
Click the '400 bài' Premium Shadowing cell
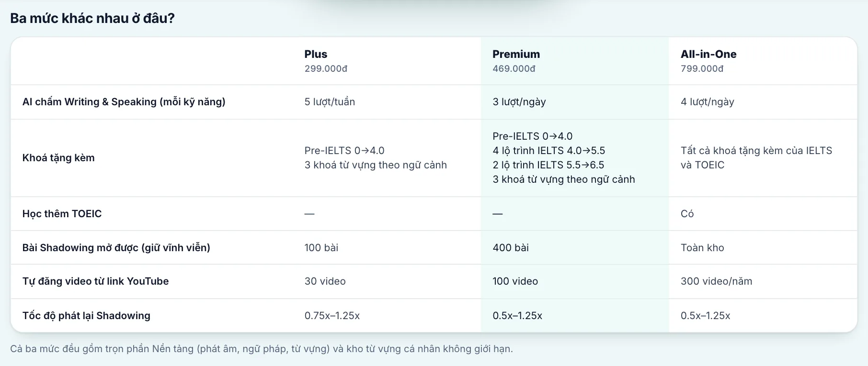pyautogui.click(x=511, y=248)
